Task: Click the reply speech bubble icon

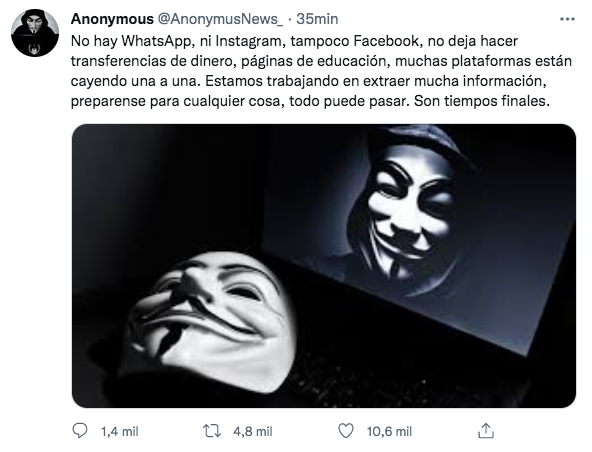Action: (x=80, y=430)
